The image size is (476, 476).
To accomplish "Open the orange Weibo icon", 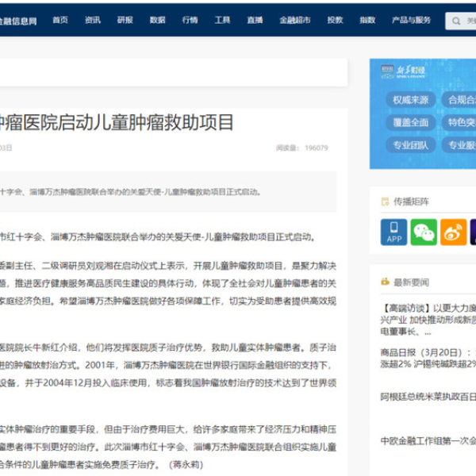I will [454, 232].
